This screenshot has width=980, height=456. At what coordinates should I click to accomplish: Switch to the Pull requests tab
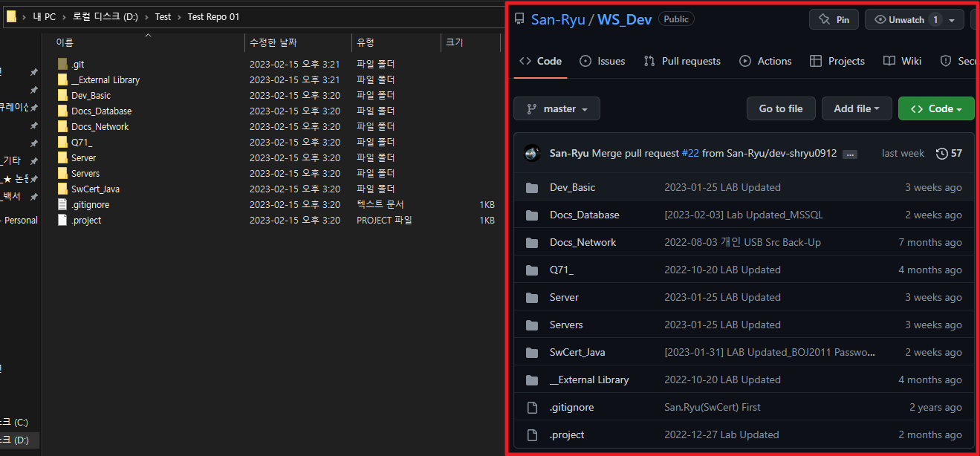tap(682, 61)
